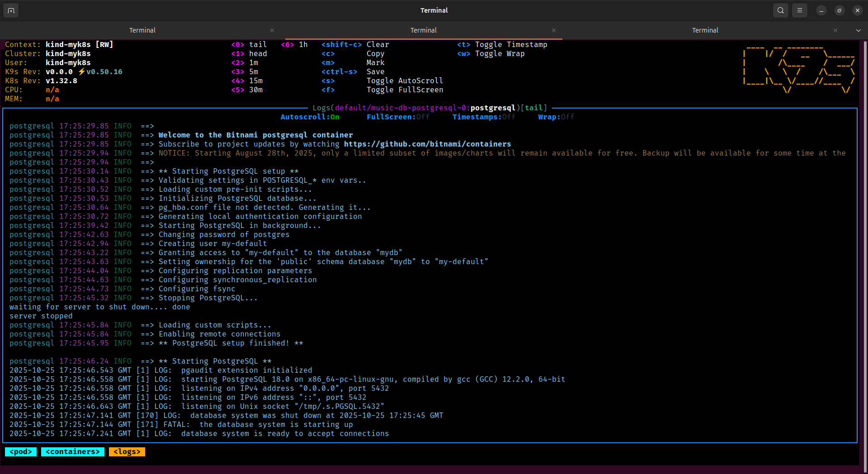Select the <logs> breadcrumb
868x474 pixels.
[127, 452]
